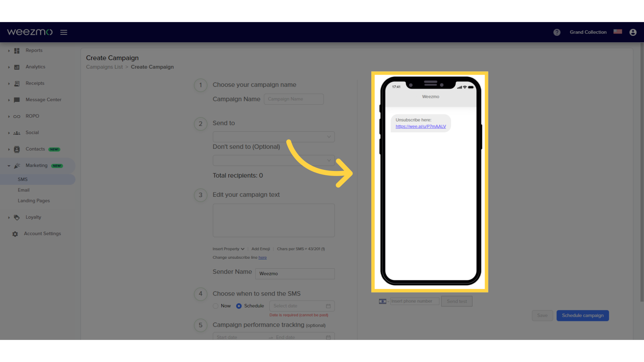644x362 pixels.
Task: Click the SMS submenu item
Action: point(22,179)
